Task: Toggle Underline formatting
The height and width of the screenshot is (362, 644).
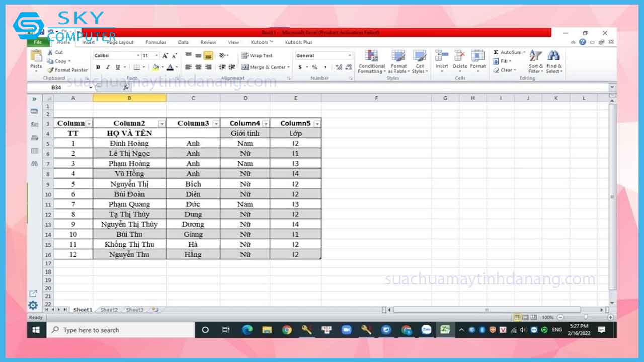Action: (x=118, y=67)
